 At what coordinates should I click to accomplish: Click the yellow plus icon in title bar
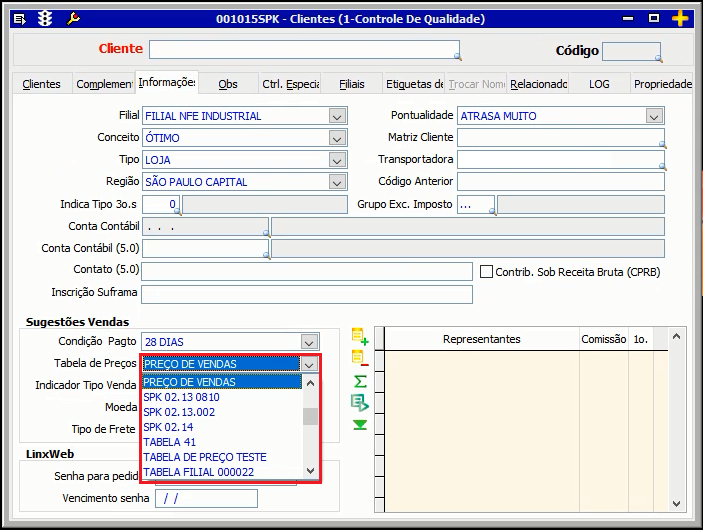coord(680,19)
